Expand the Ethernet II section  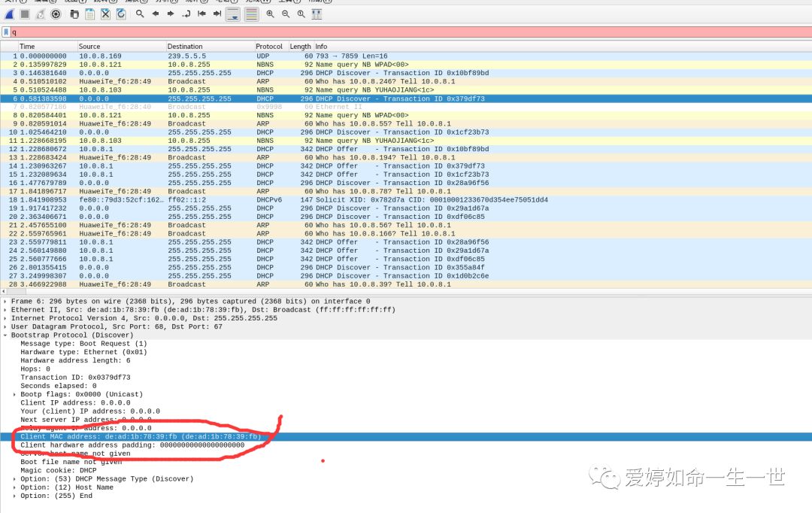(x=5, y=310)
